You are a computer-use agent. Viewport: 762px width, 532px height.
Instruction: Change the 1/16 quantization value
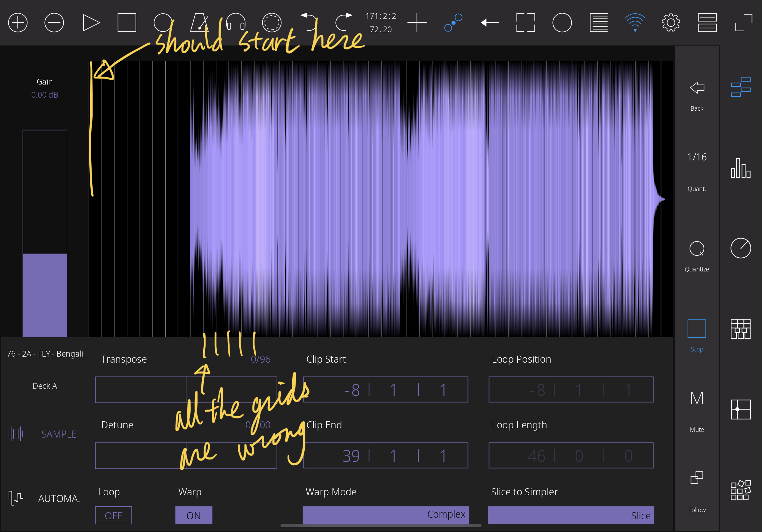pyautogui.click(x=697, y=157)
